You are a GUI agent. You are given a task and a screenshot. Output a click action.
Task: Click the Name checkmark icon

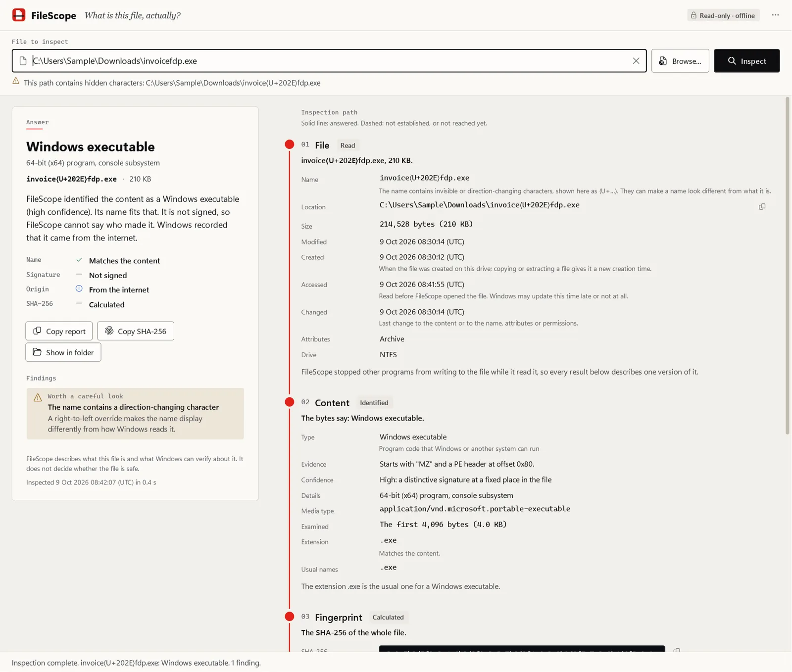(79, 260)
